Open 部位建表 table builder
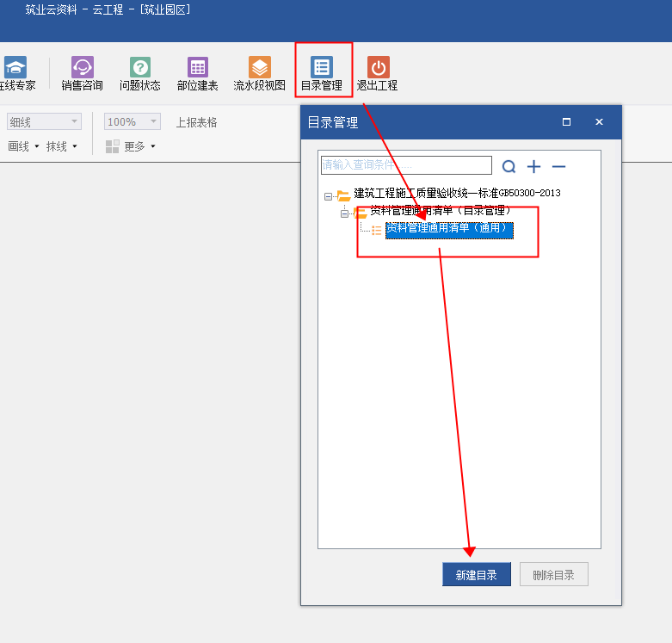This screenshot has height=643, width=672. tap(198, 74)
